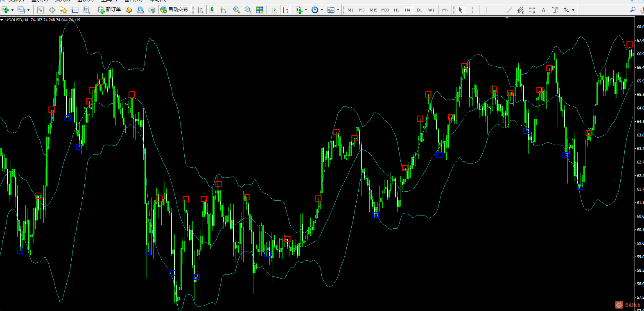Open the periods clock icon
Image resolution: width=644 pixels, height=311 pixels.
click(x=315, y=10)
